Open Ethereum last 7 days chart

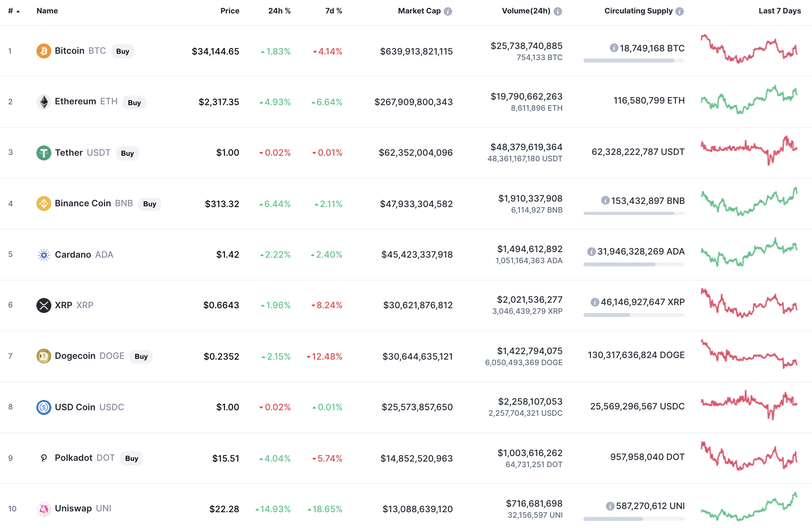pos(749,100)
